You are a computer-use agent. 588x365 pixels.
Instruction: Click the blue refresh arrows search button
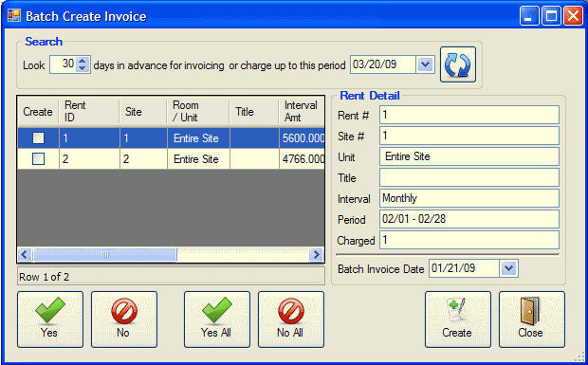pos(458,64)
